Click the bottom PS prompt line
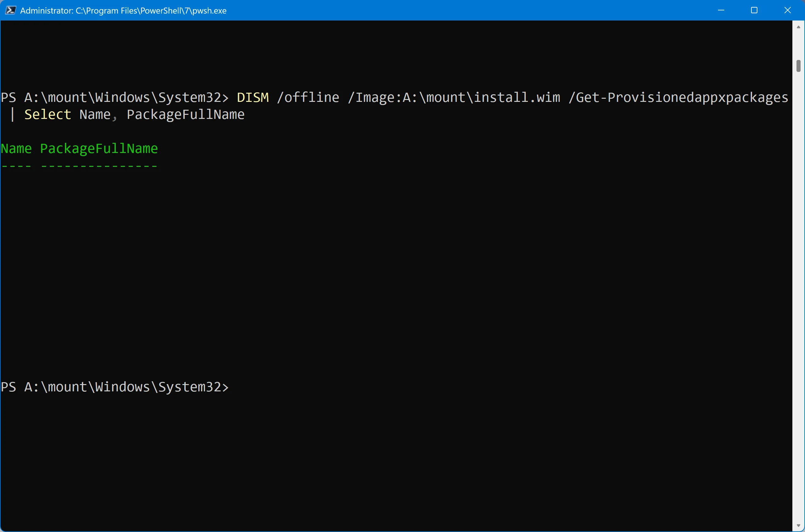Image resolution: width=805 pixels, height=532 pixels. pos(115,387)
